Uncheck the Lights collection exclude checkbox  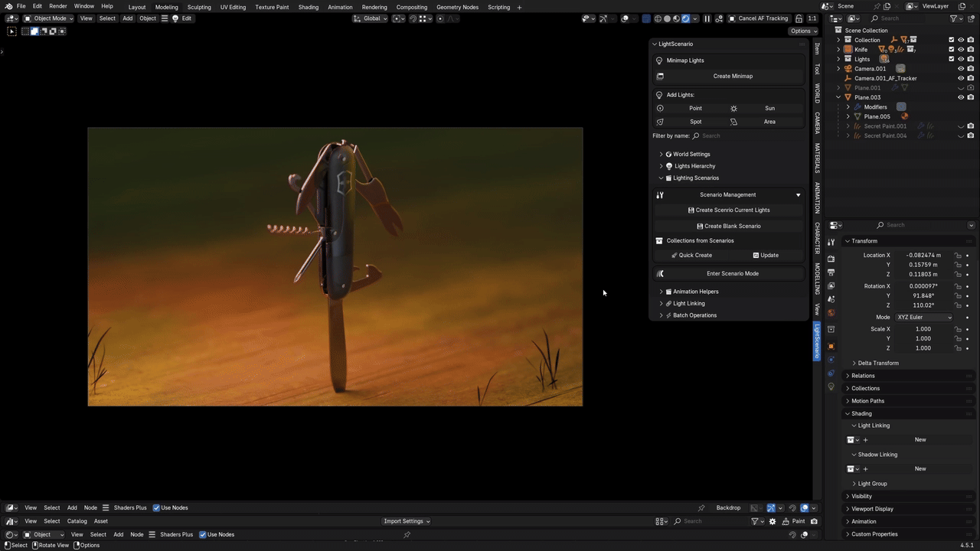click(x=952, y=59)
